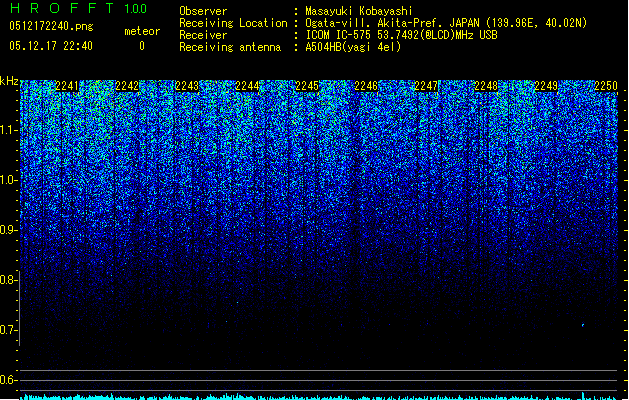The image size is (629, 400).
Task: Select the file name 0512172240.png
Action: coord(51,26)
